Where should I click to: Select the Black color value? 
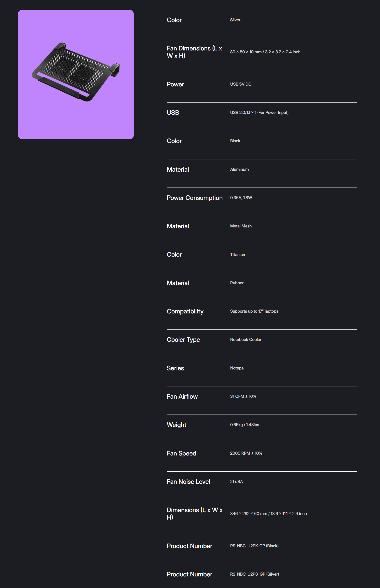pyautogui.click(x=235, y=141)
